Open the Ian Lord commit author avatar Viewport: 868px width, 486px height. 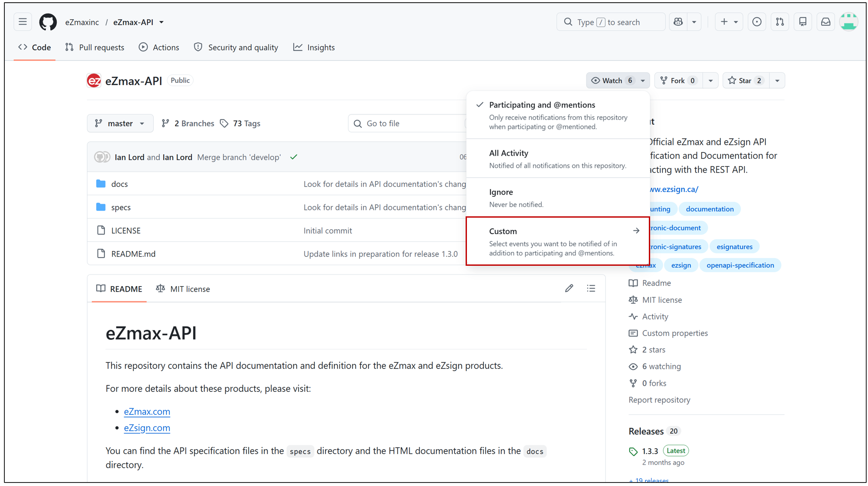(x=102, y=157)
